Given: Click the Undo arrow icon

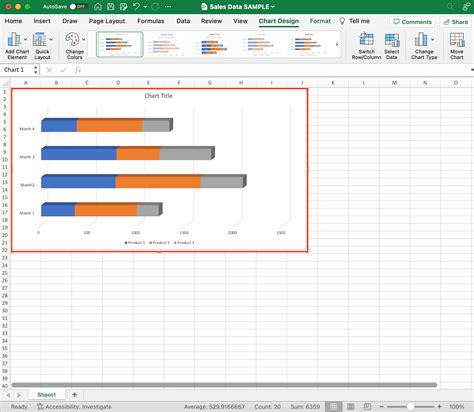Looking at the screenshot, I should [136, 6].
